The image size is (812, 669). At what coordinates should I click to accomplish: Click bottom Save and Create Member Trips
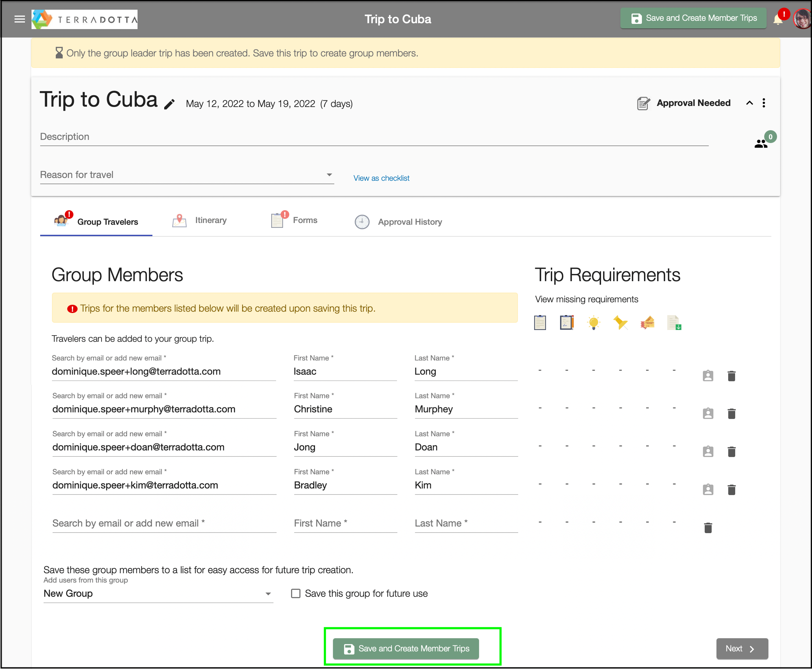point(406,649)
